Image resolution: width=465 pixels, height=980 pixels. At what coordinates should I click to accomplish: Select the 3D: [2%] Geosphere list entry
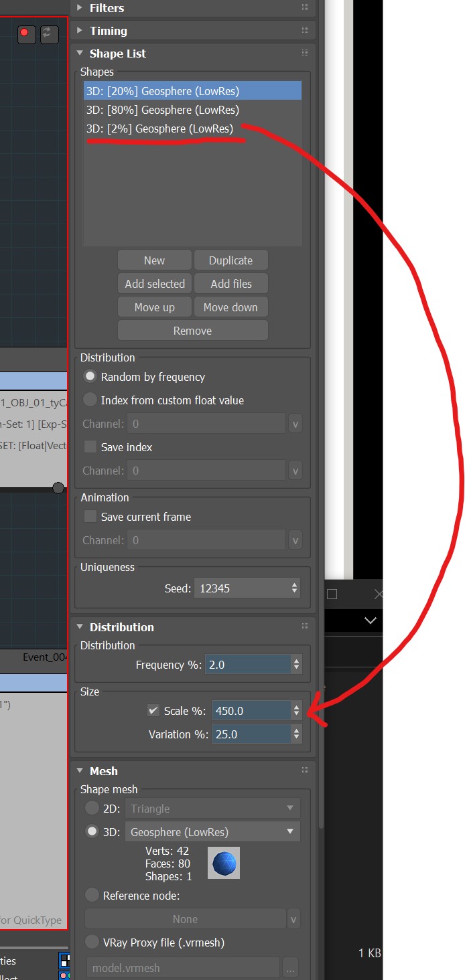pyautogui.click(x=160, y=129)
